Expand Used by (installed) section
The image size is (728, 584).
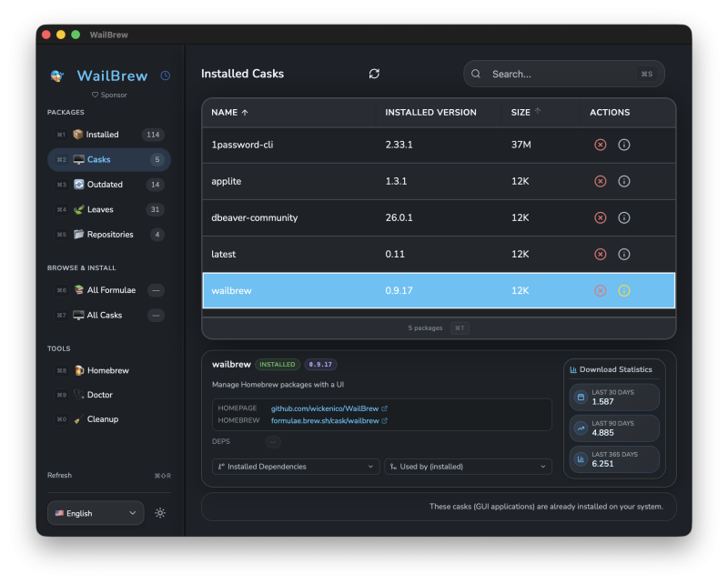(468, 467)
